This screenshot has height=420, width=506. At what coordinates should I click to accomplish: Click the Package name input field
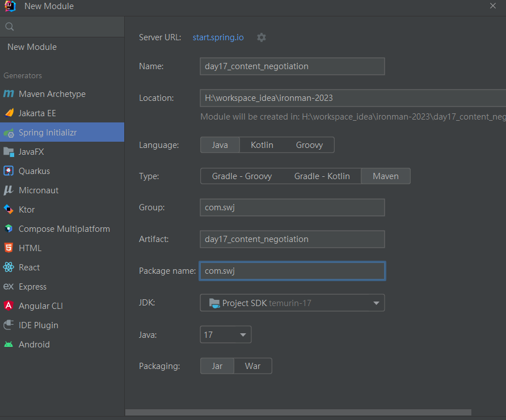(x=292, y=271)
